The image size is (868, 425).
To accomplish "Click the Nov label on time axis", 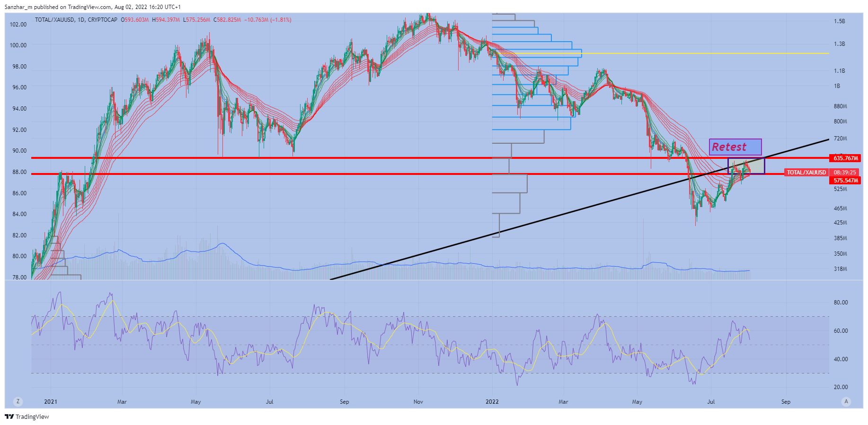I will (418, 402).
